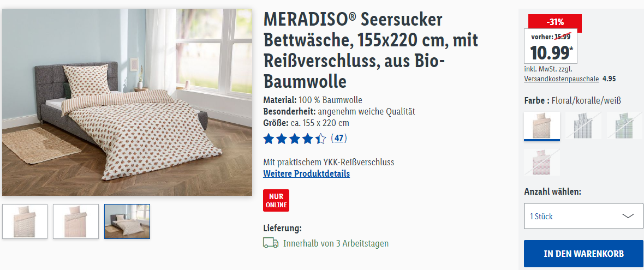
Task: Click the first rating star
Action: pos(269,139)
